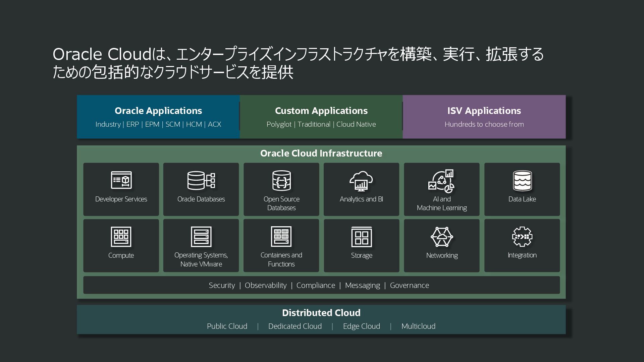
Task: Select the Networking icon
Action: (441, 237)
